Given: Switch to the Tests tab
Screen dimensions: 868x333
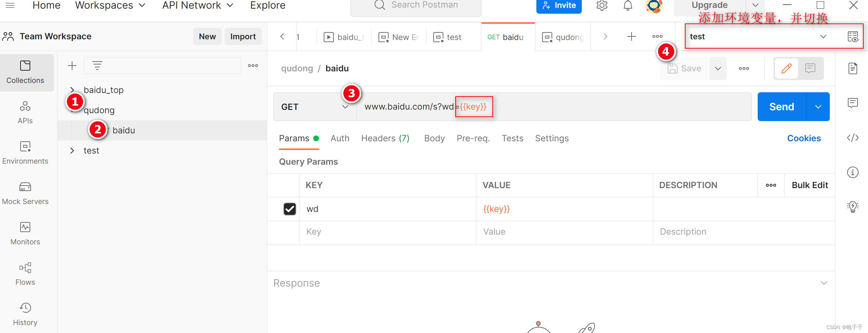Looking at the screenshot, I should pos(513,138).
